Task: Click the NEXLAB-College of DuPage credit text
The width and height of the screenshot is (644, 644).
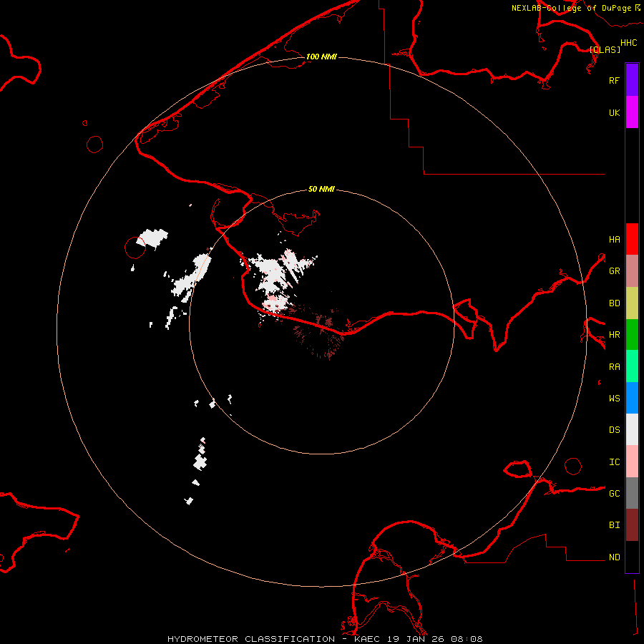Action: coord(571,8)
